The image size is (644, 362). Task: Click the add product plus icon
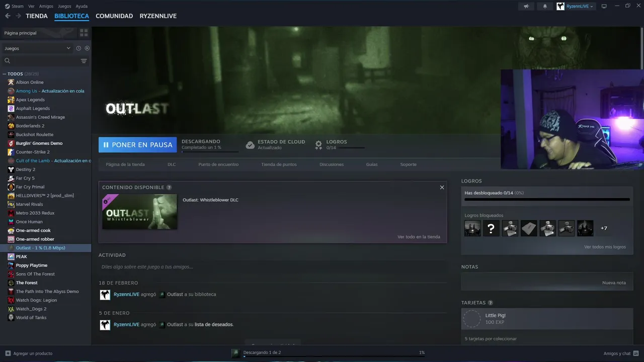(8, 353)
